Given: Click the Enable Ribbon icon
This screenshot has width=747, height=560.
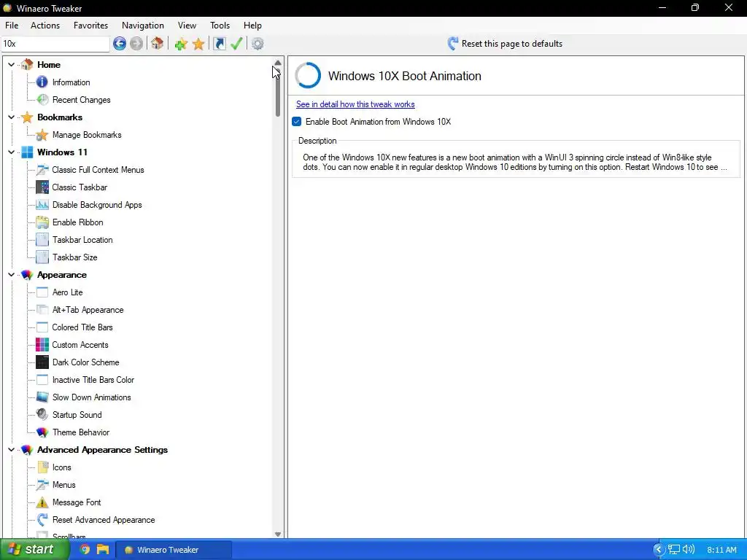Looking at the screenshot, I should (42, 222).
